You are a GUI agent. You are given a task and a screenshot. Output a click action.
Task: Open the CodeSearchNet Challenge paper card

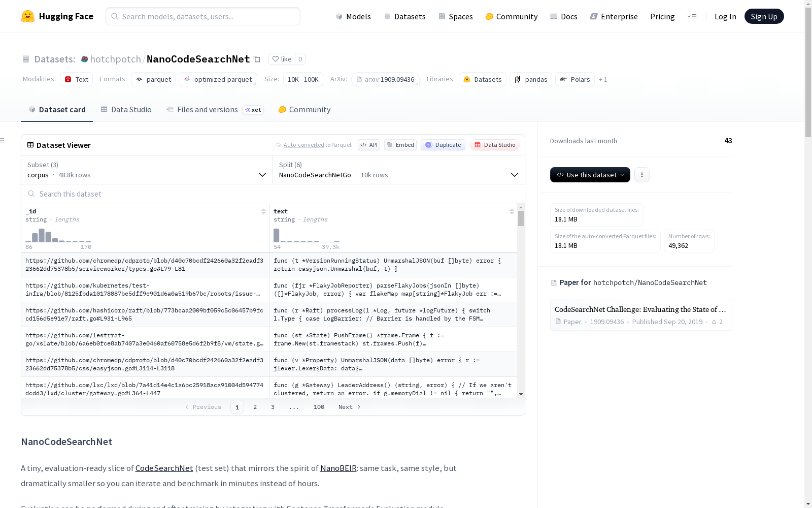[x=641, y=315]
